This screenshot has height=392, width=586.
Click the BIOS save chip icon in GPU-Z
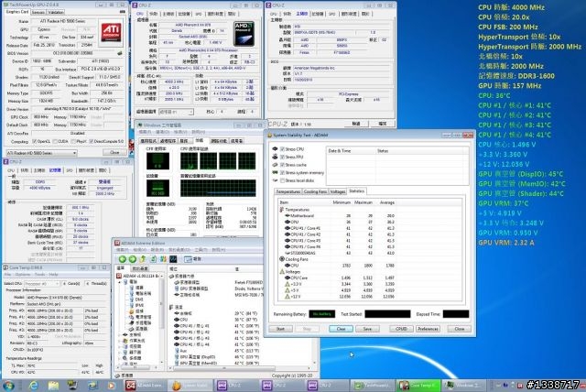coord(120,53)
